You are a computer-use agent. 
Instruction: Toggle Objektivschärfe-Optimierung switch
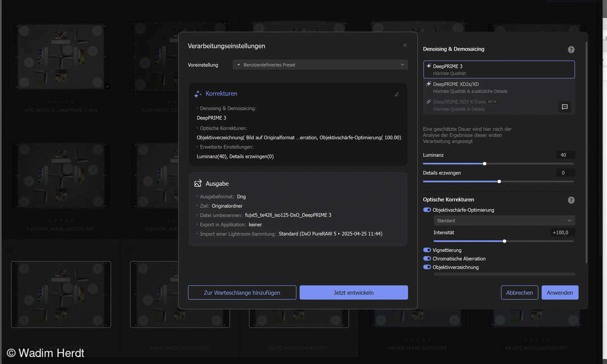point(427,210)
